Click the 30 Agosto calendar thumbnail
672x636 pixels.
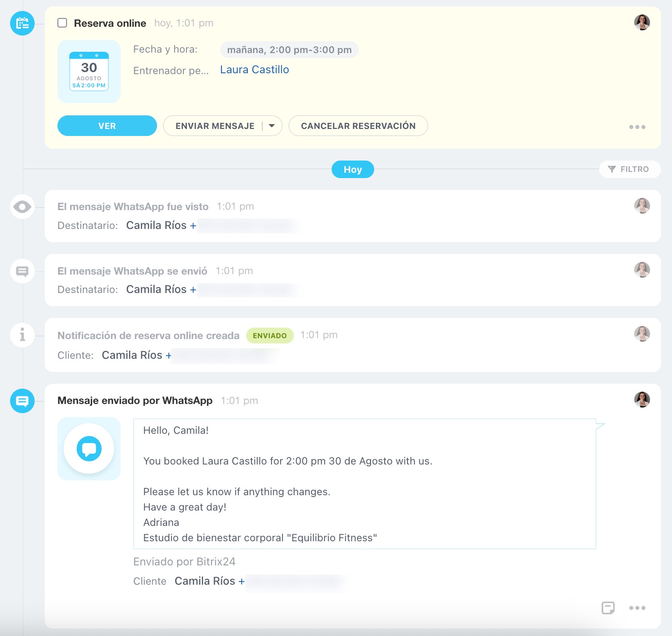[89, 71]
